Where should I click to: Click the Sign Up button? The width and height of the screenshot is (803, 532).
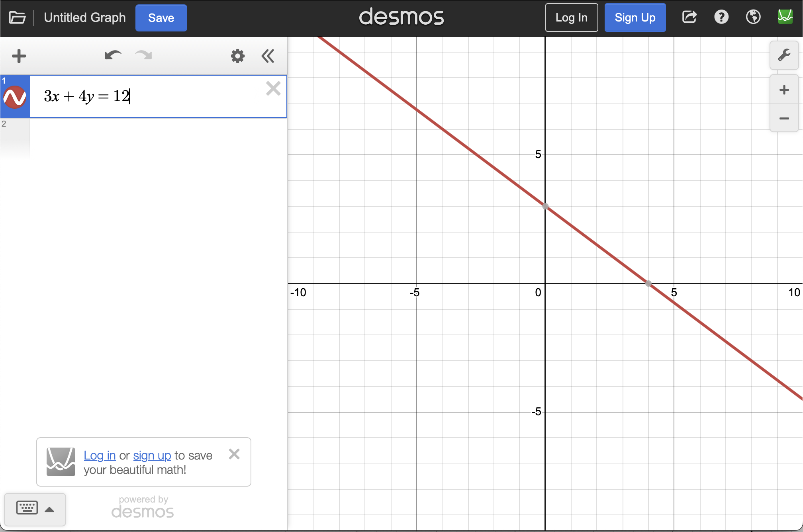pyautogui.click(x=635, y=18)
